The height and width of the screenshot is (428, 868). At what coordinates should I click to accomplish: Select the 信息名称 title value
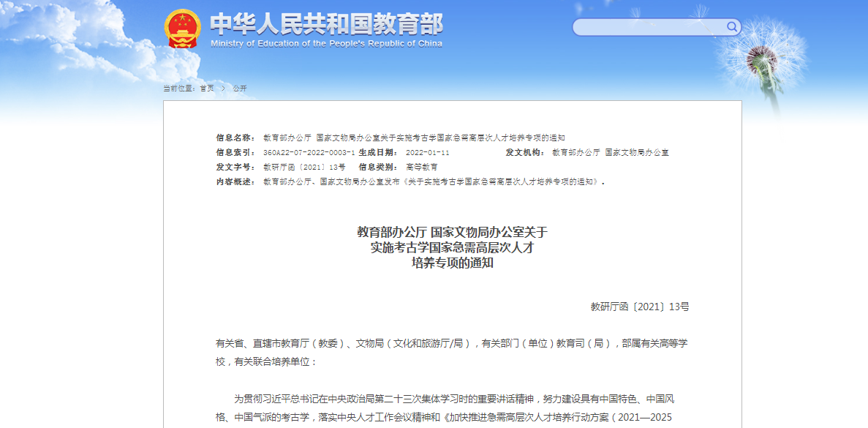coord(414,138)
